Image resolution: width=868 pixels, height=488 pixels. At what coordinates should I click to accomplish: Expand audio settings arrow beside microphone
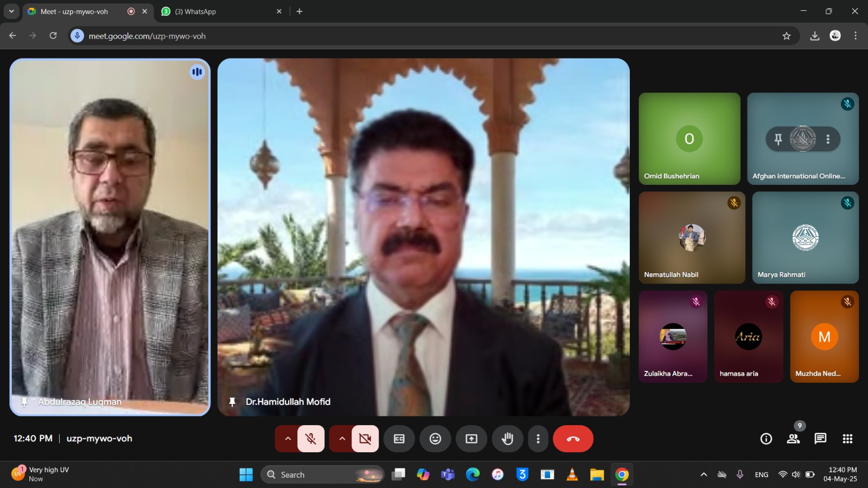pos(288,439)
